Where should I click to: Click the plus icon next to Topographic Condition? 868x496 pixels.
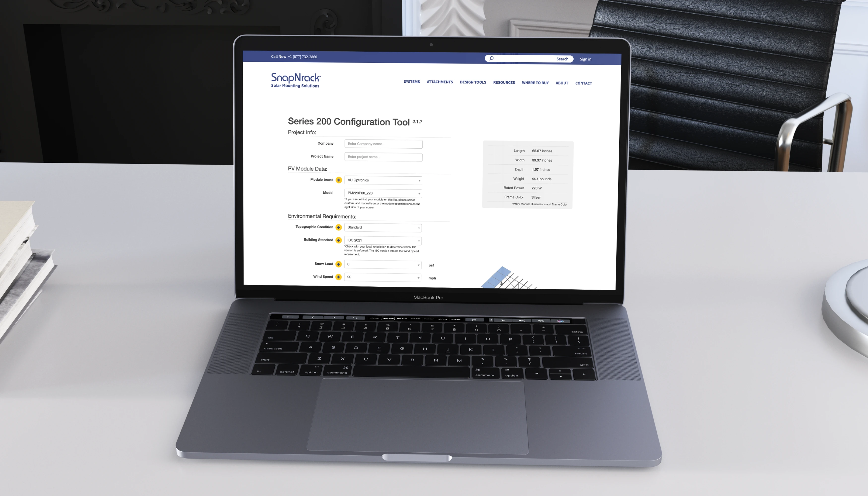(339, 227)
